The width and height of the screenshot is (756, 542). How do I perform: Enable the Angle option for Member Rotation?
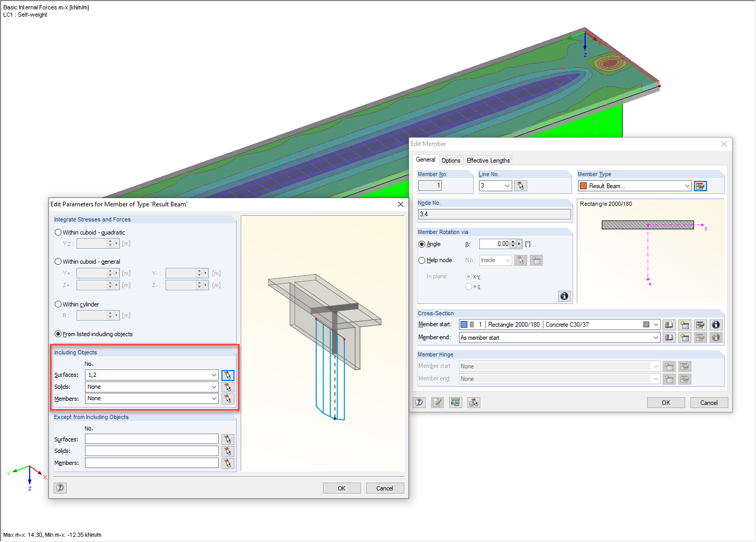422,244
